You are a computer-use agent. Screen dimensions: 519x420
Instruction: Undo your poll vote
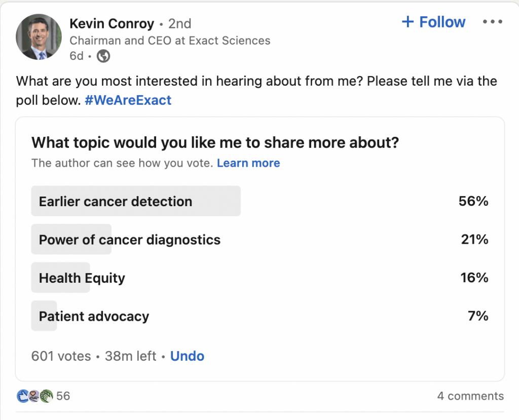pos(187,356)
